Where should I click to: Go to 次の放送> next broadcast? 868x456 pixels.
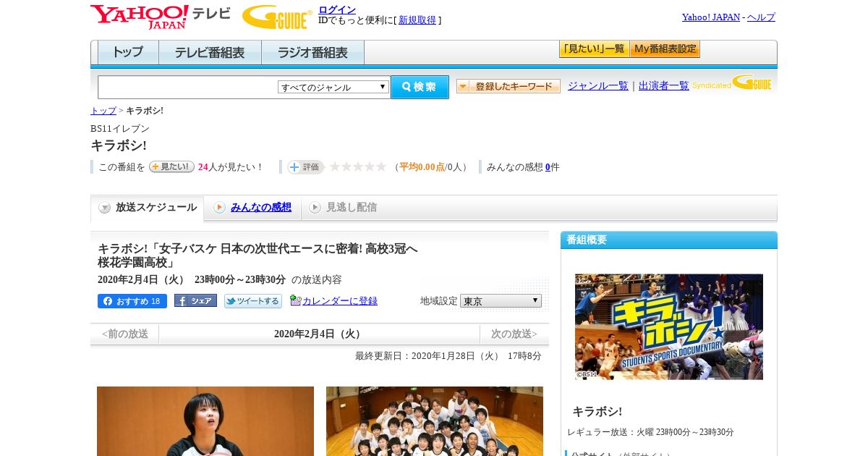514,334
